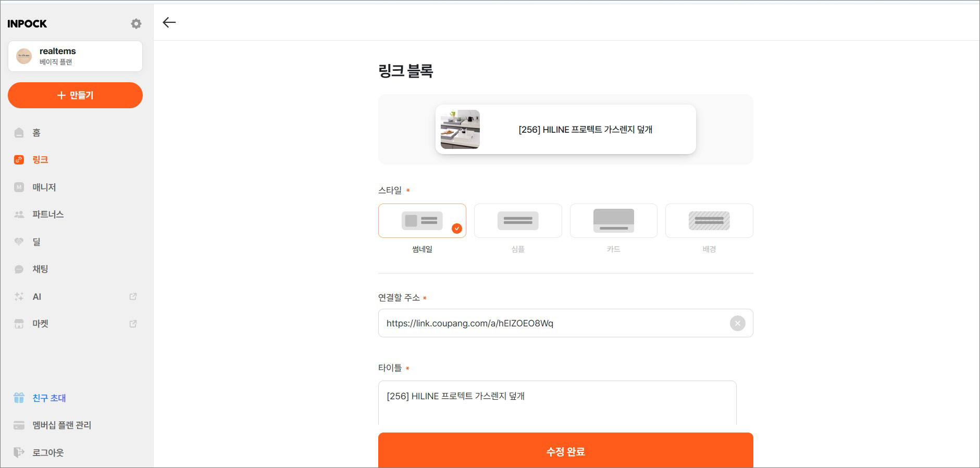
Task: Open AI external link icon
Action: [133, 297]
